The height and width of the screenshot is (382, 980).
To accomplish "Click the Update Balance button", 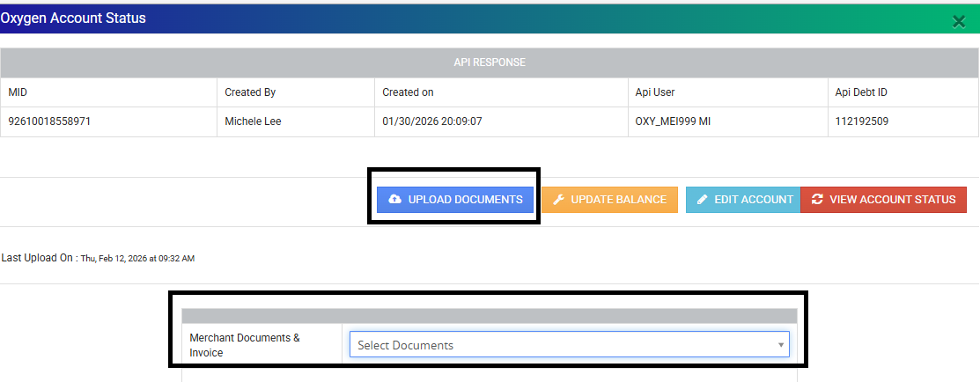I will (x=609, y=200).
